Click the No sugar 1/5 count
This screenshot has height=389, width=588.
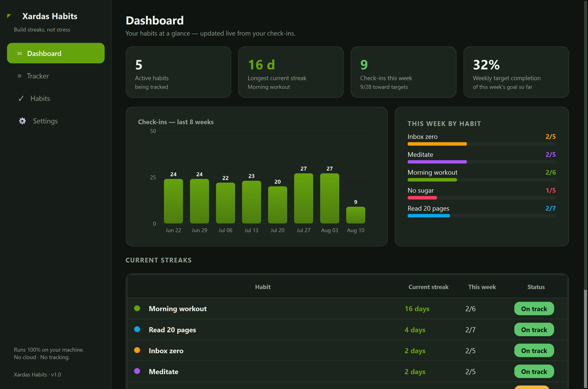550,190
